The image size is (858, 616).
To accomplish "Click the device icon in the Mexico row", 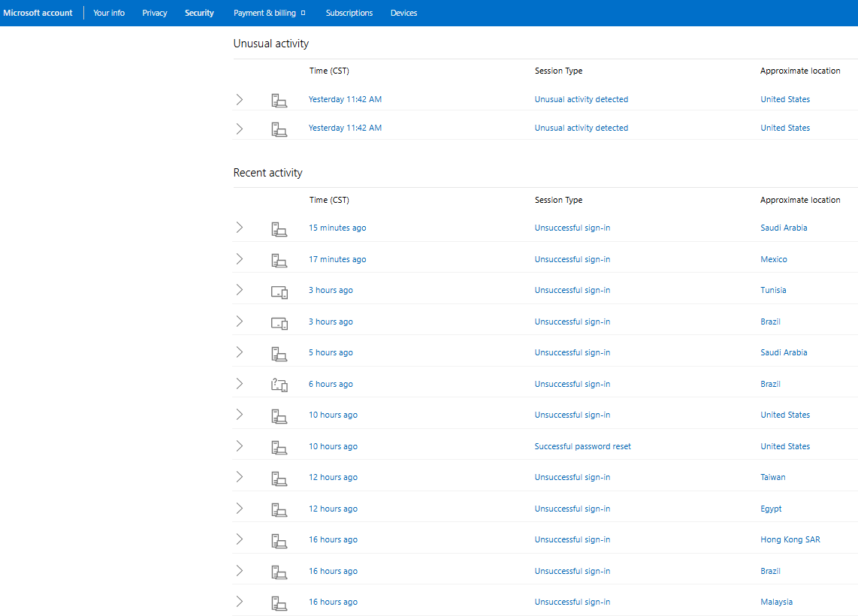I will click(279, 261).
